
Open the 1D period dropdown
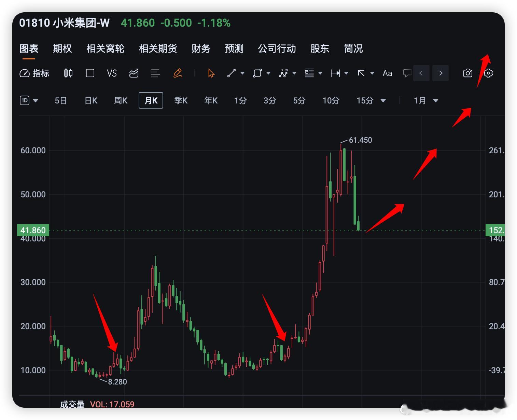[x=29, y=100]
